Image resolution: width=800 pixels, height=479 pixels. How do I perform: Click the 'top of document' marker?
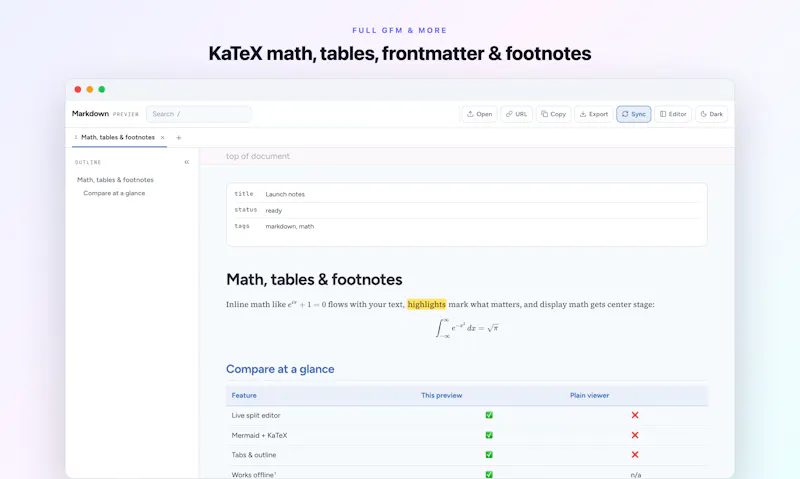258,156
